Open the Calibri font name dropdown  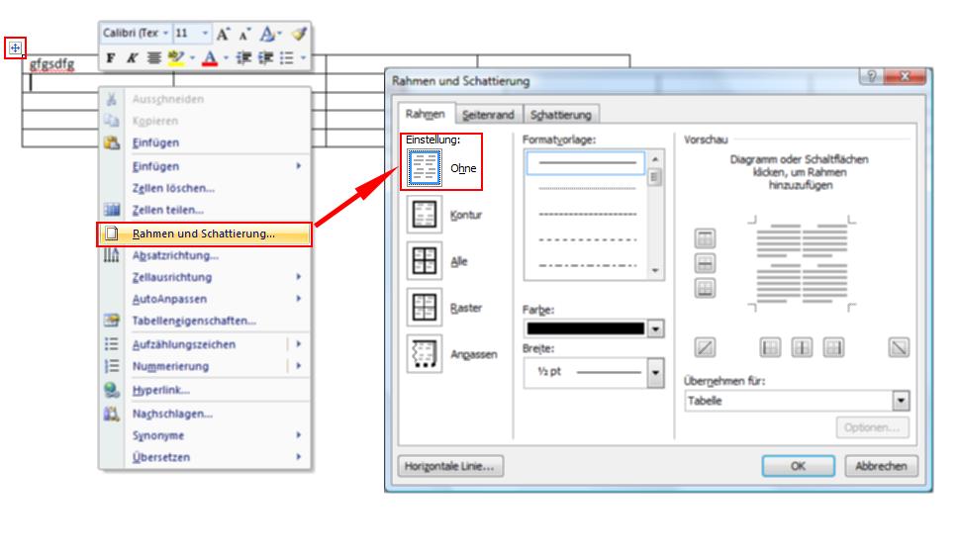pyautogui.click(x=165, y=34)
